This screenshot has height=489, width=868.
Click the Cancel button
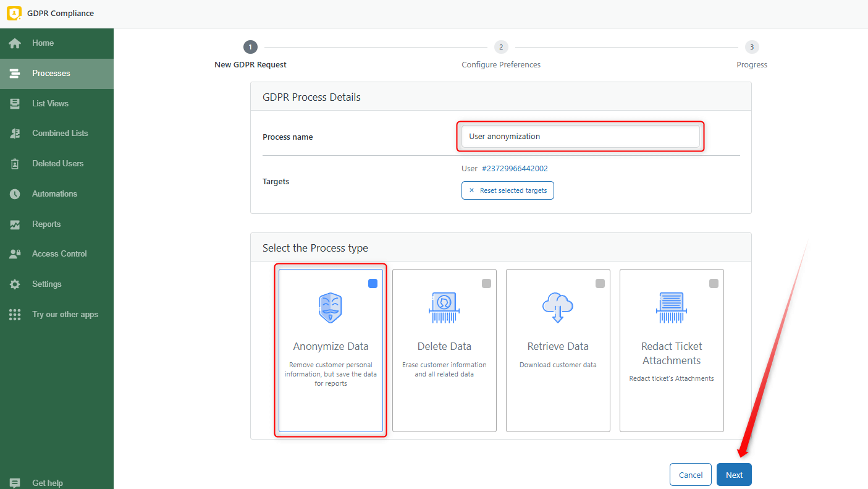tap(691, 475)
